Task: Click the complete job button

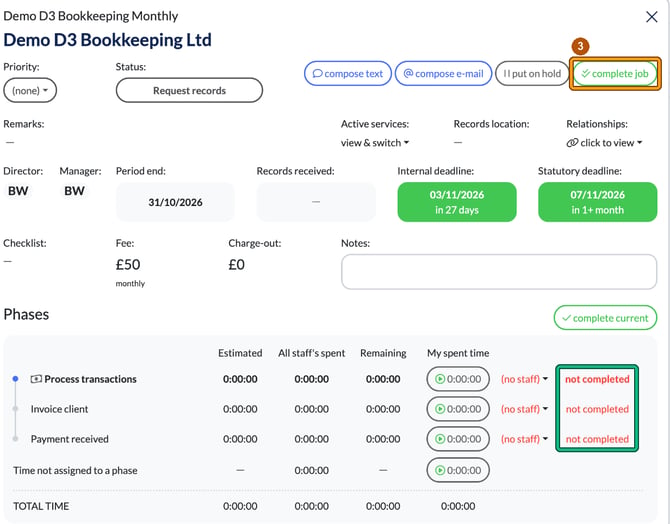Action: pos(615,74)
